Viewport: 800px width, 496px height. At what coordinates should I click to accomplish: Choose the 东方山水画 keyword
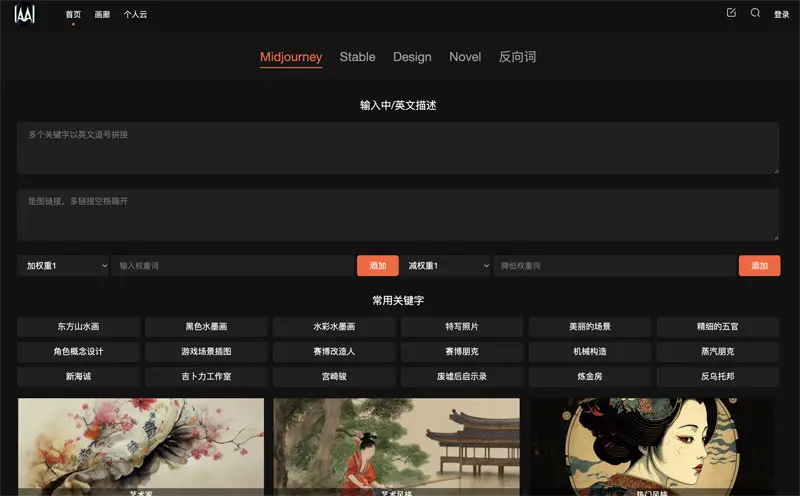78,327
